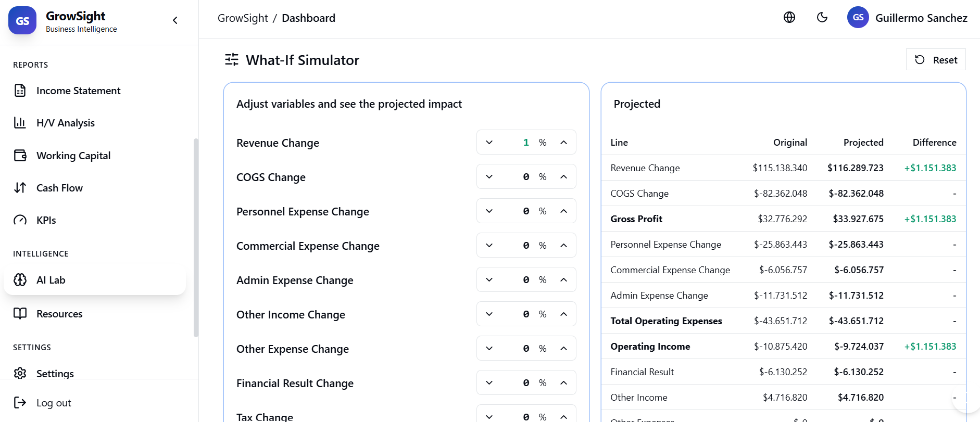Decrease Personnel Expense Change percentage
This screenshot has height=422, width=980.
click(x=489, y=211)
